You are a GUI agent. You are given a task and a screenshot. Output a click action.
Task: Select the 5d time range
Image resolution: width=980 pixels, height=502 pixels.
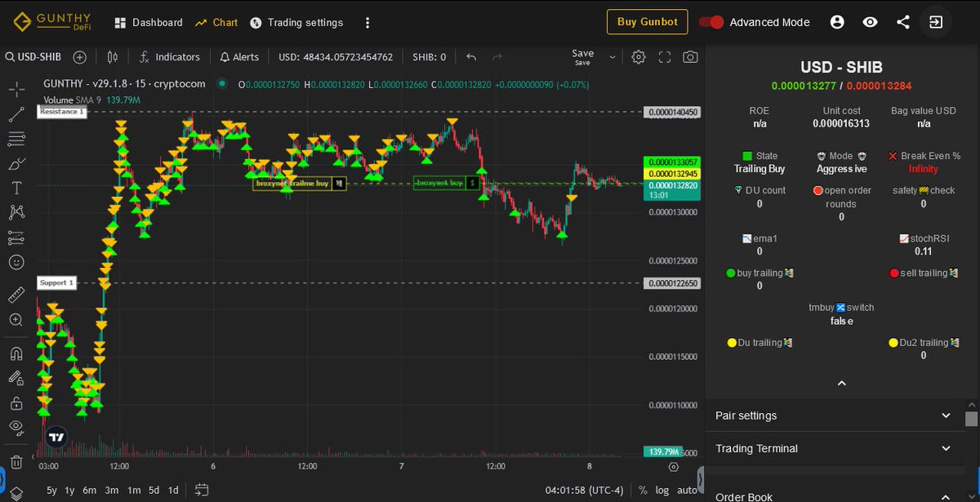(154, 491)
